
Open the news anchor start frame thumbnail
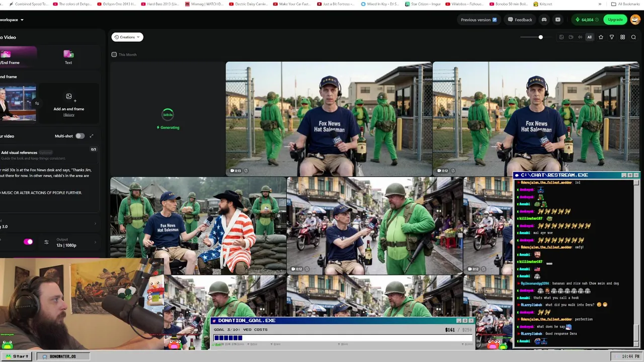(x=18, y=103)
